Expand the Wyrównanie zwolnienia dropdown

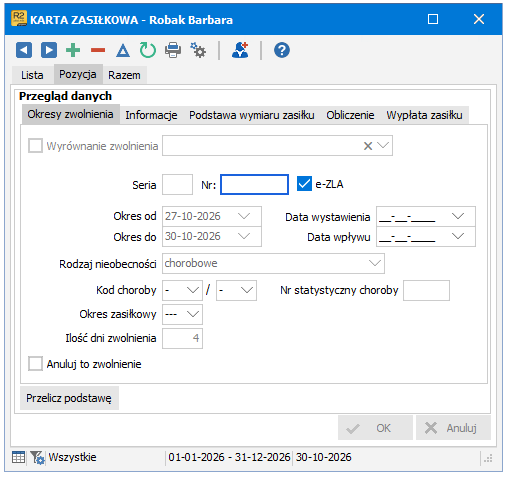click(x=383, y=145)
